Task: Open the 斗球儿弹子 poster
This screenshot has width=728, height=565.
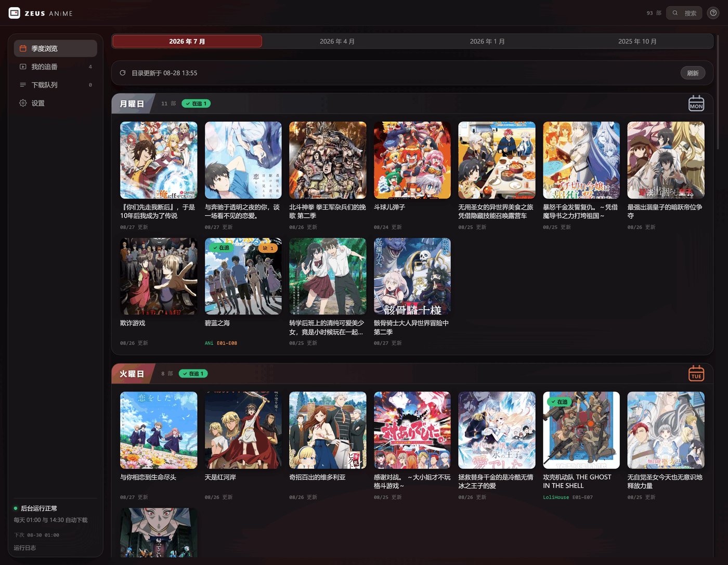Action: pyautogui.click(x=412, y=160)
